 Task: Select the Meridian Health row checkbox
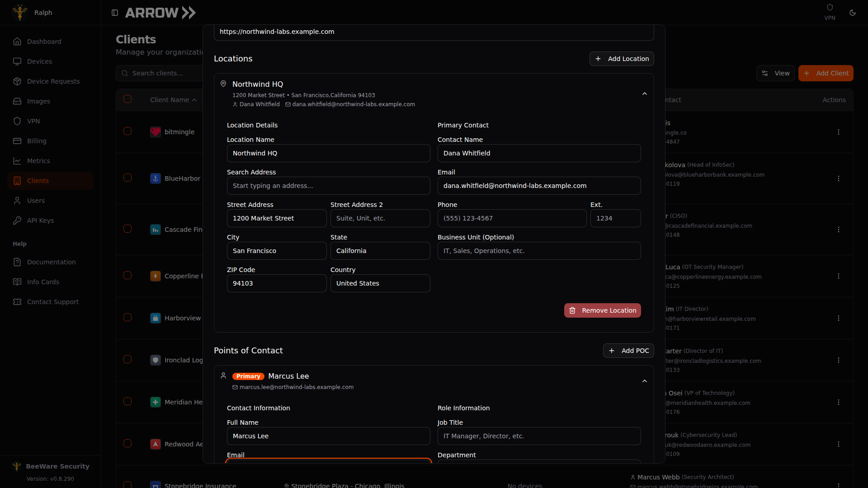point(127,401)
